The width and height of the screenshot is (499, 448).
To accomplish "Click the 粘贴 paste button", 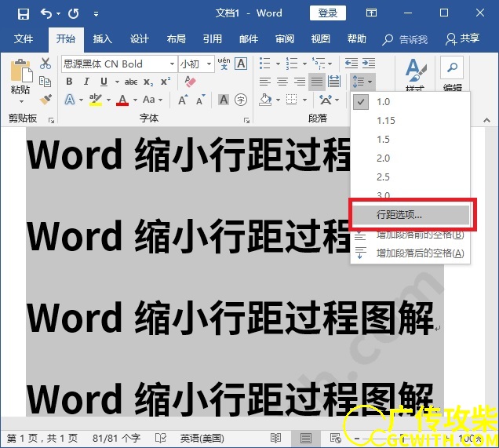I will click(x=21, y=81).
